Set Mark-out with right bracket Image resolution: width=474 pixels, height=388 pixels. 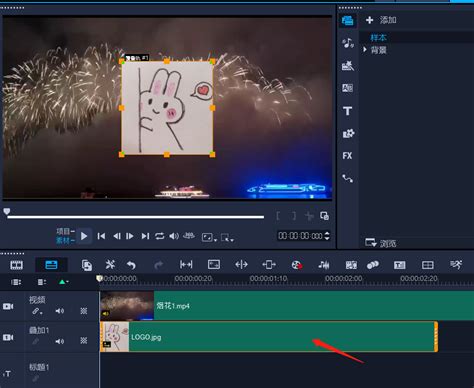294,216
